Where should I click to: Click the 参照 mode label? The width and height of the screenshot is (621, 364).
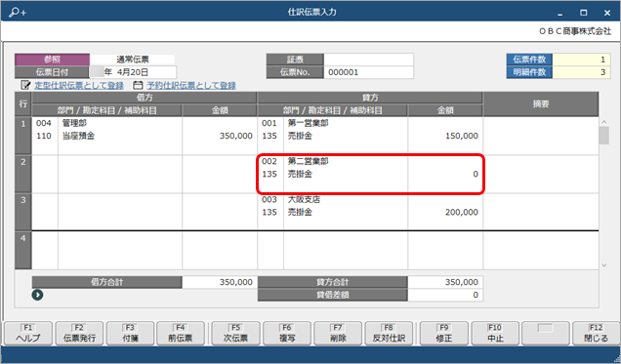52,60
